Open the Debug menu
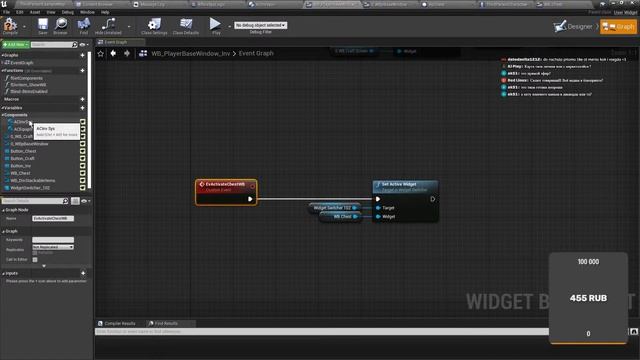The width and height of the screenshot is (640, 360). pos(68,12)
